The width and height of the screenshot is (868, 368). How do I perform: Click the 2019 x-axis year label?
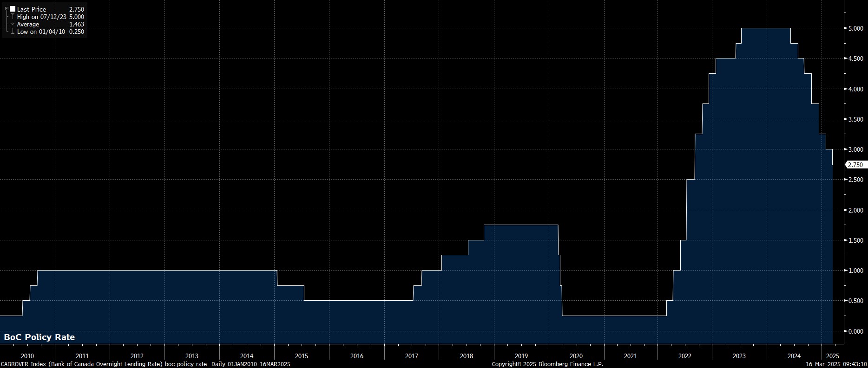[521, 356]
